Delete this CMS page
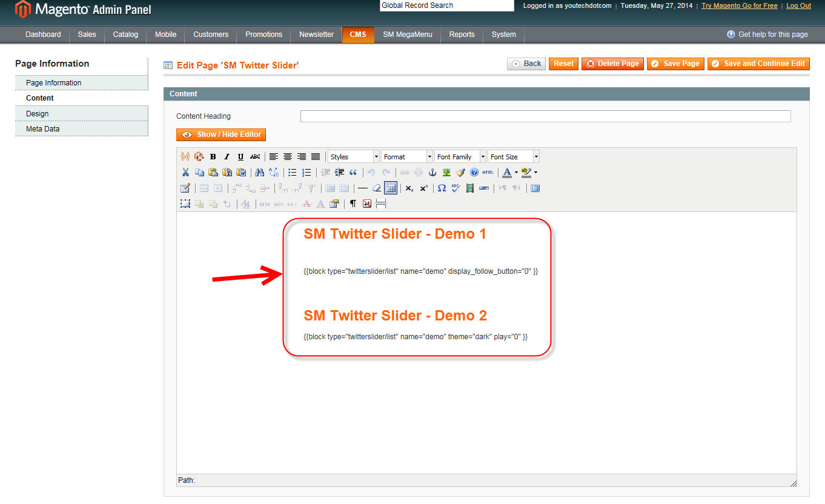The image size is (825, 504). tap(612, 64)
